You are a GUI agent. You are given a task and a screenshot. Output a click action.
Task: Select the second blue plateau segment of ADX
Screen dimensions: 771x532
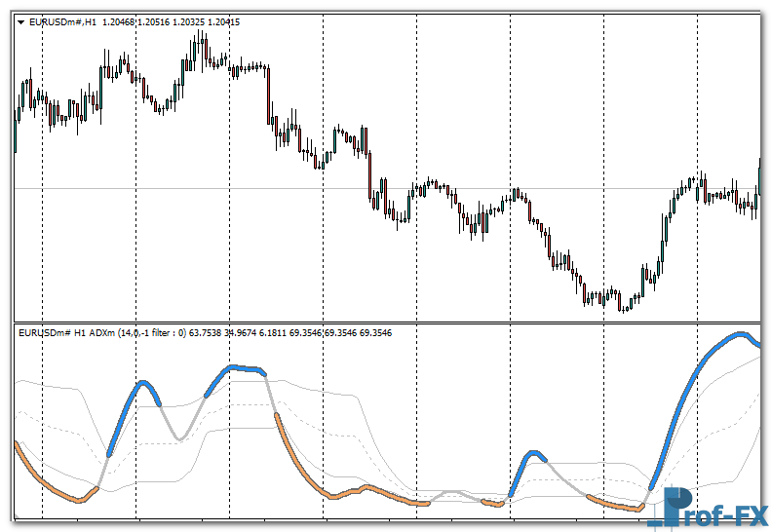tap(239, 369)
